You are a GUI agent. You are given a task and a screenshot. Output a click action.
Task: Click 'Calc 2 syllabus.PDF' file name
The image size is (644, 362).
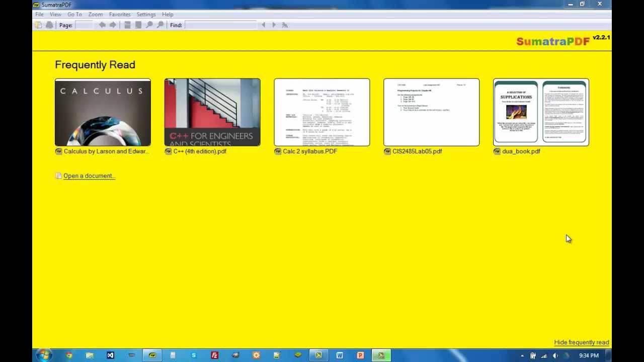click(x=310, y=151)
